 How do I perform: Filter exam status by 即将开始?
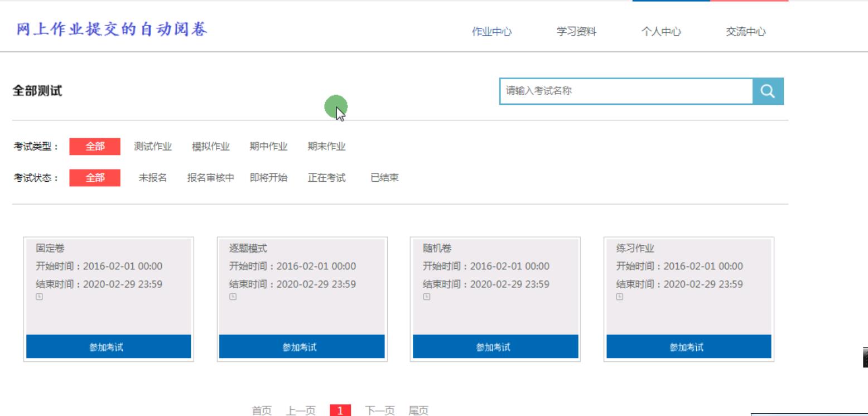[x=268, y=178]
